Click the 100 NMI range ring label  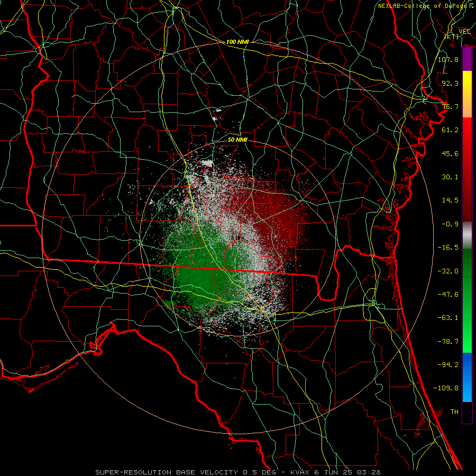[237, 42]
